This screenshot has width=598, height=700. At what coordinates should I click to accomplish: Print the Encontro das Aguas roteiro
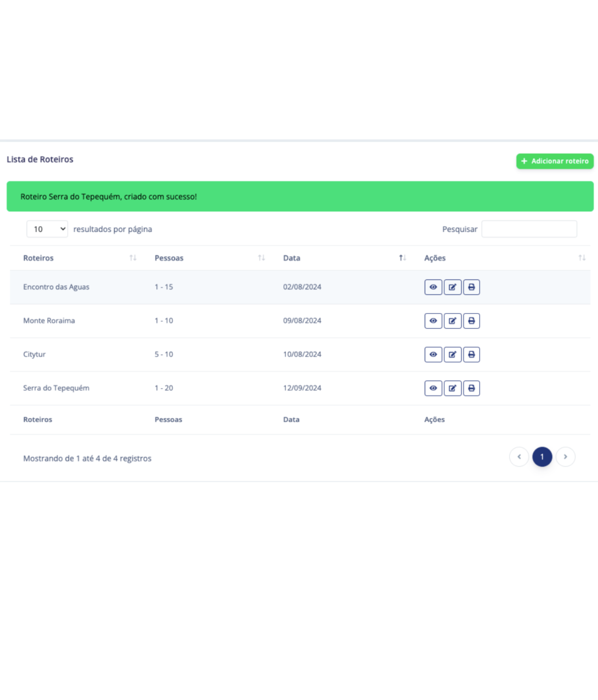[x=472, y=287]
